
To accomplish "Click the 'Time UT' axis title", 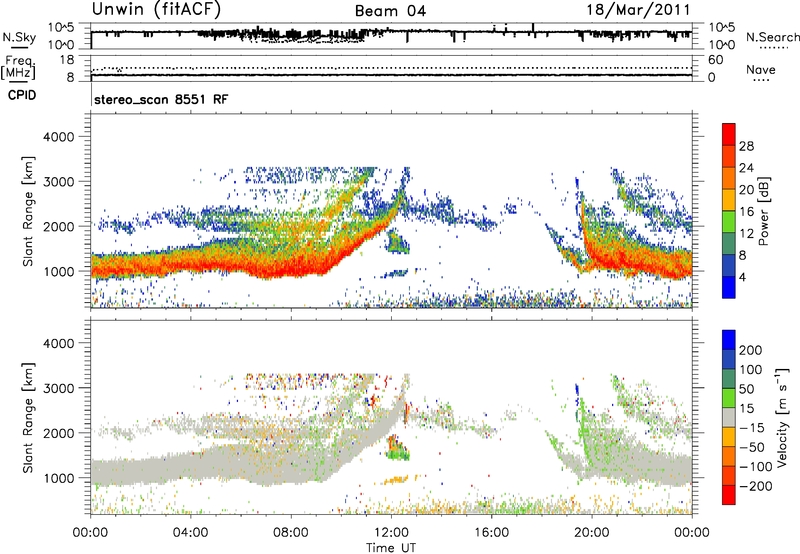I will pos(391,548).
